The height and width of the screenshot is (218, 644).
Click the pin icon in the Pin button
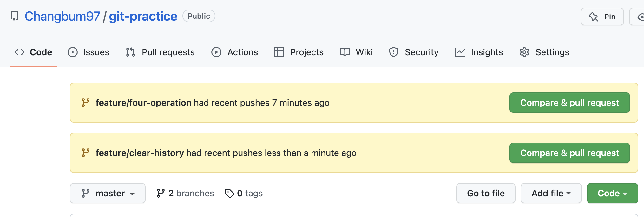[x=593, y=17]
